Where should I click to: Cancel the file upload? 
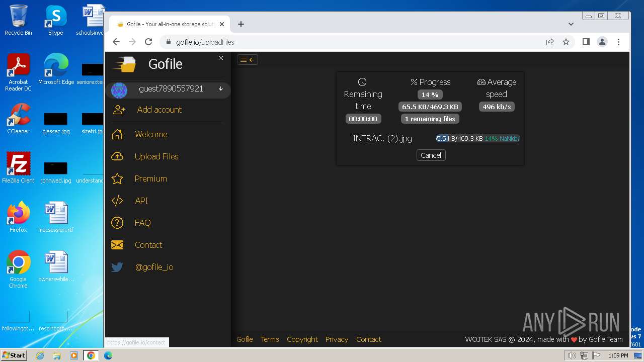(x=431, y=155)
